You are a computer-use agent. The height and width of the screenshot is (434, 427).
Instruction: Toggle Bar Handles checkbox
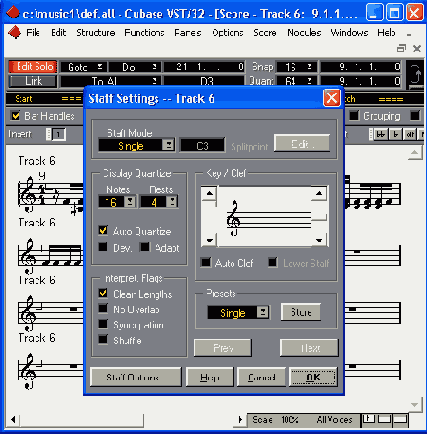[15, 116]
